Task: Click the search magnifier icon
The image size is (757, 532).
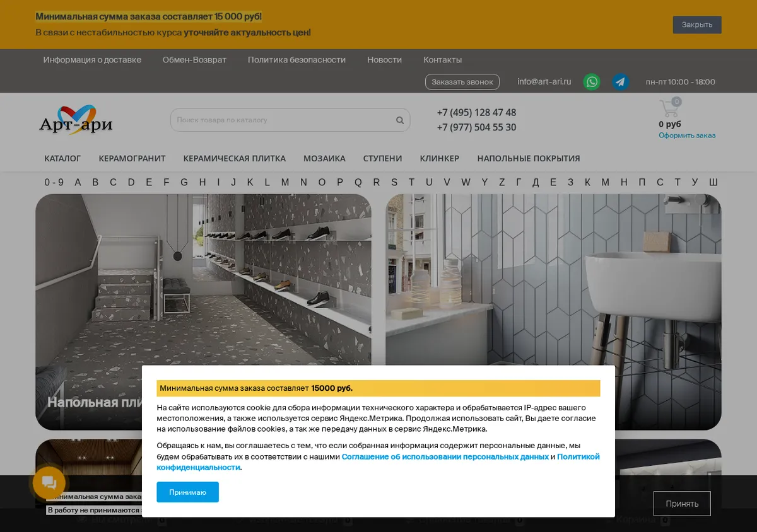Action: (400, 120)
